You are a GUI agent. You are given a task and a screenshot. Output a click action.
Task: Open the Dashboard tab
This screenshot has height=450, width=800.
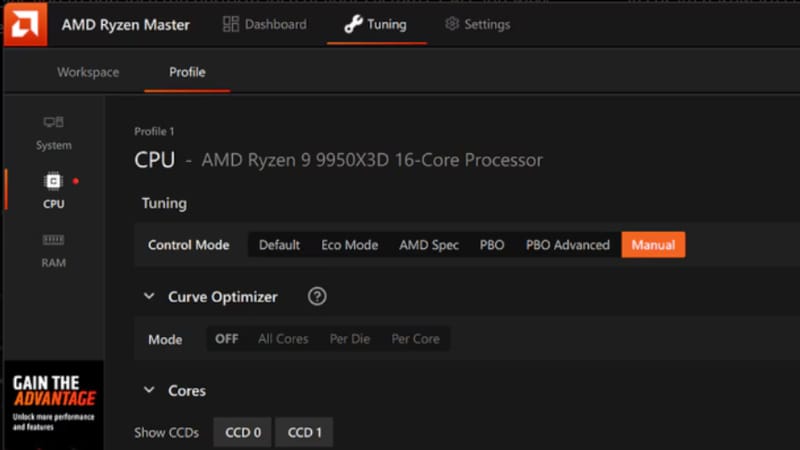pos(265,24)
